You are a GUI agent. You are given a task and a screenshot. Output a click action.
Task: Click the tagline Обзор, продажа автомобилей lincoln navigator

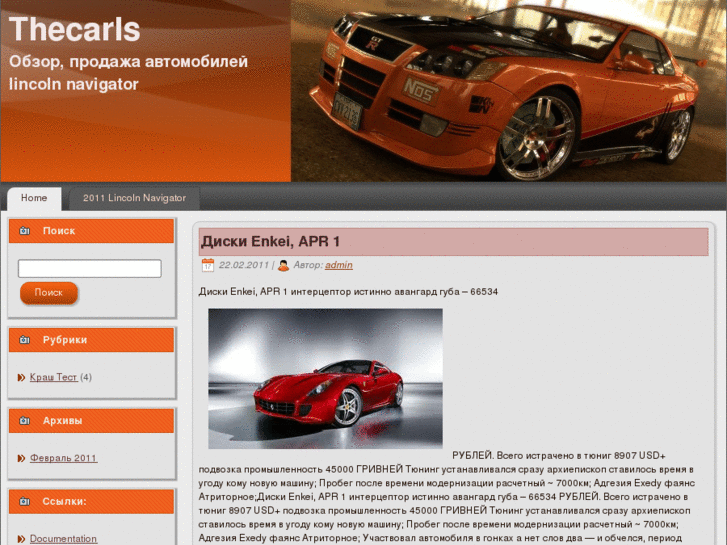click(x=128, y=73)
